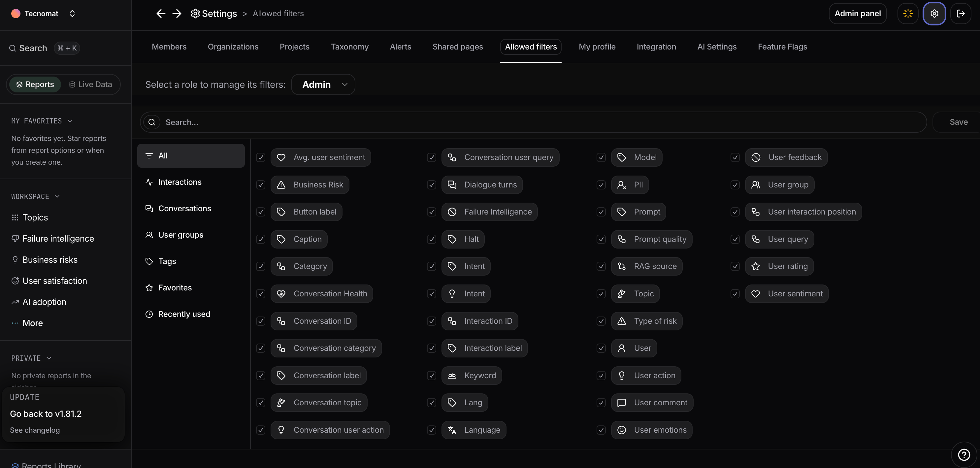This screenshot has width=980, height=468.
Task: Click the Conversations chat bubbles icon
Action: click(x=149, y=209)
